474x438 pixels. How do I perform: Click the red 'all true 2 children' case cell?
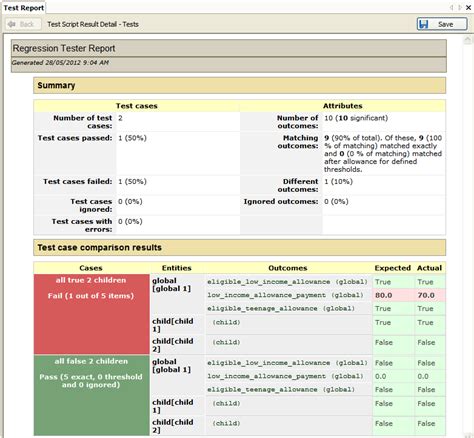point(91,314)
